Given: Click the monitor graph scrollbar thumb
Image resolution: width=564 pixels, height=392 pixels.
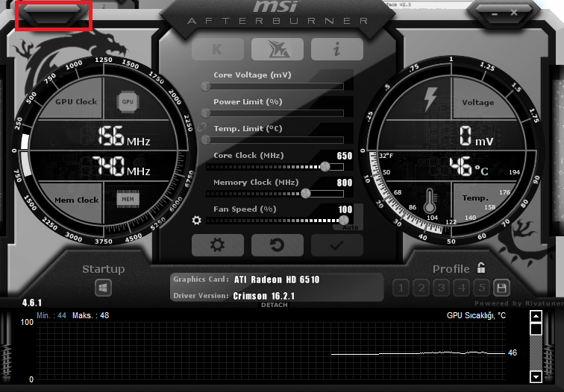Looking at the screenshot, I should 536,329.
